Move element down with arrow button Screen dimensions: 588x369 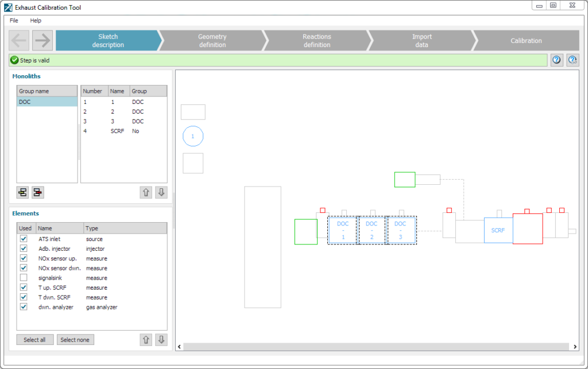pyautogui.click(x=161, y=340)
